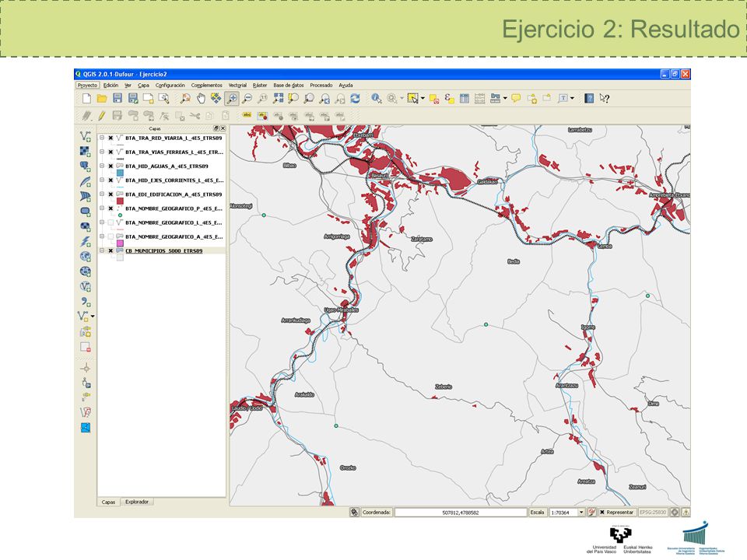Click the Add PostGIS Layer icon
Image resolution: width=747 pixels, height=560 pixels.
coord(86,166)
